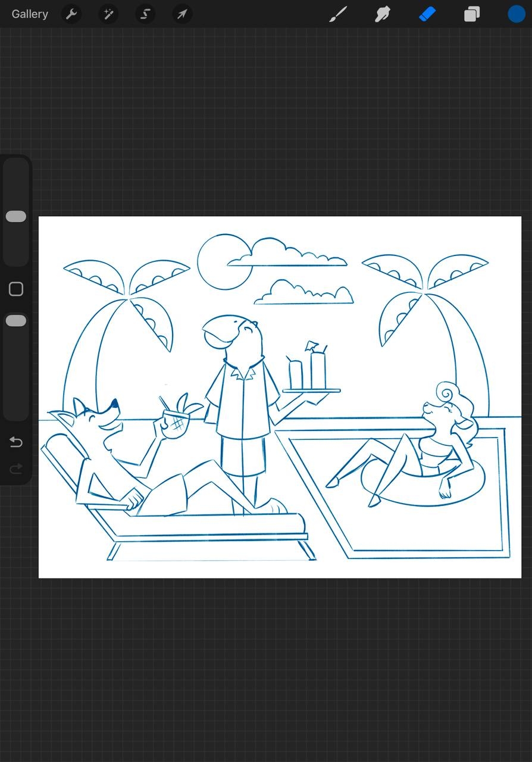Activate the Selection tool
This screenshot has height=762, width=532.
tap(145, 14)
